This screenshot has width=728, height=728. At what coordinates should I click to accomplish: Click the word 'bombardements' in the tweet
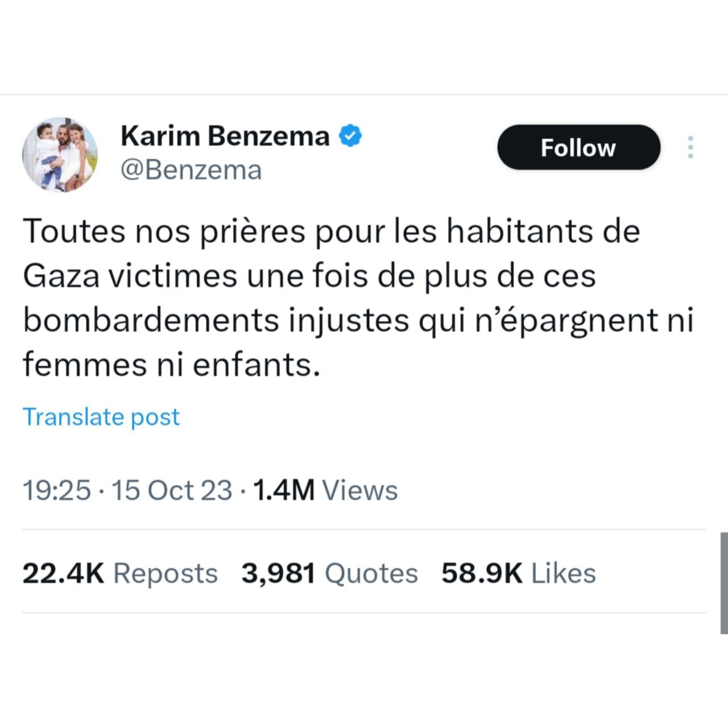pyautogui.click(x=151, y=321)
